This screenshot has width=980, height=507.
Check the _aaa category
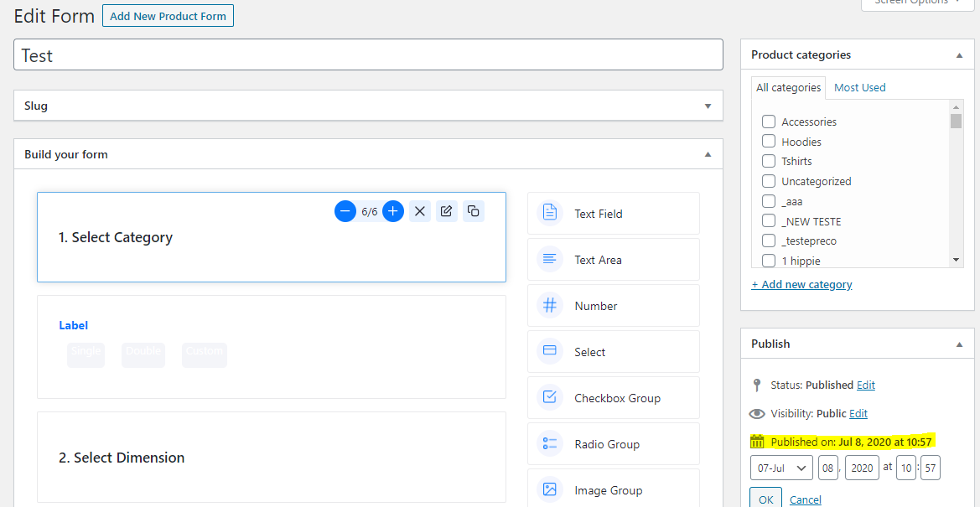769,201
